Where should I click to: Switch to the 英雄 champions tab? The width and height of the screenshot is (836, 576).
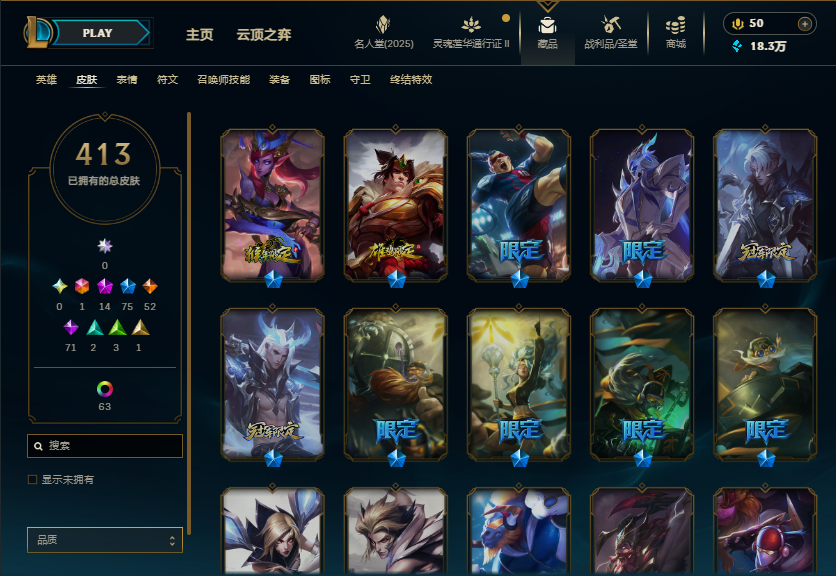tap(46, 79)
